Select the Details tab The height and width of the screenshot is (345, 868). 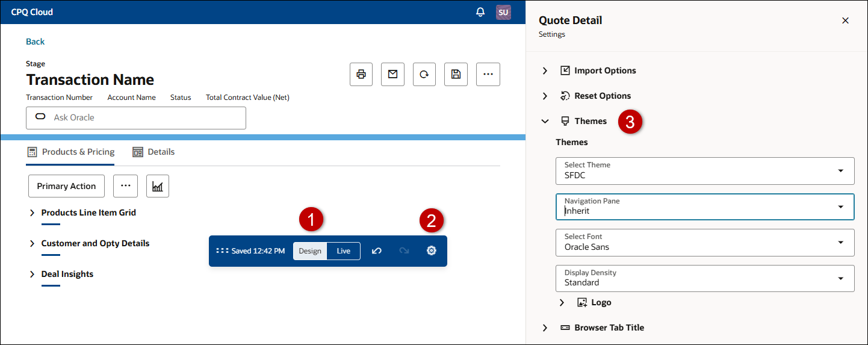153,152
